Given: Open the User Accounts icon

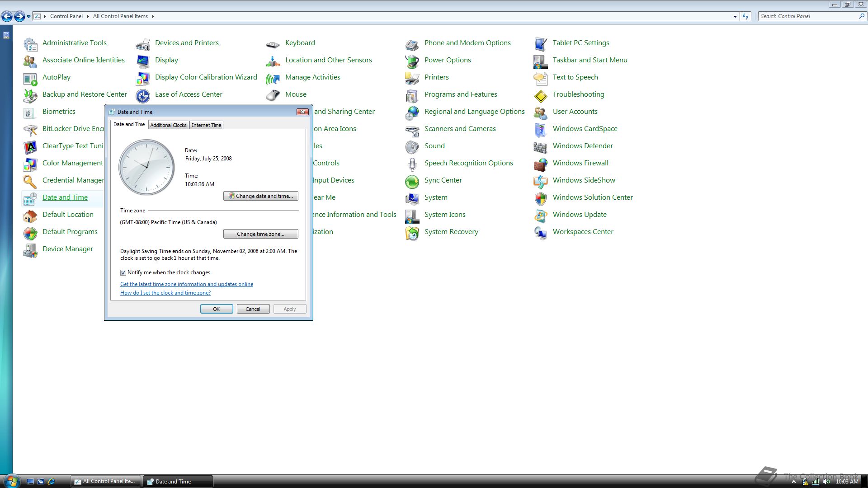Looking at the screenshot, I should coord(541,113).
